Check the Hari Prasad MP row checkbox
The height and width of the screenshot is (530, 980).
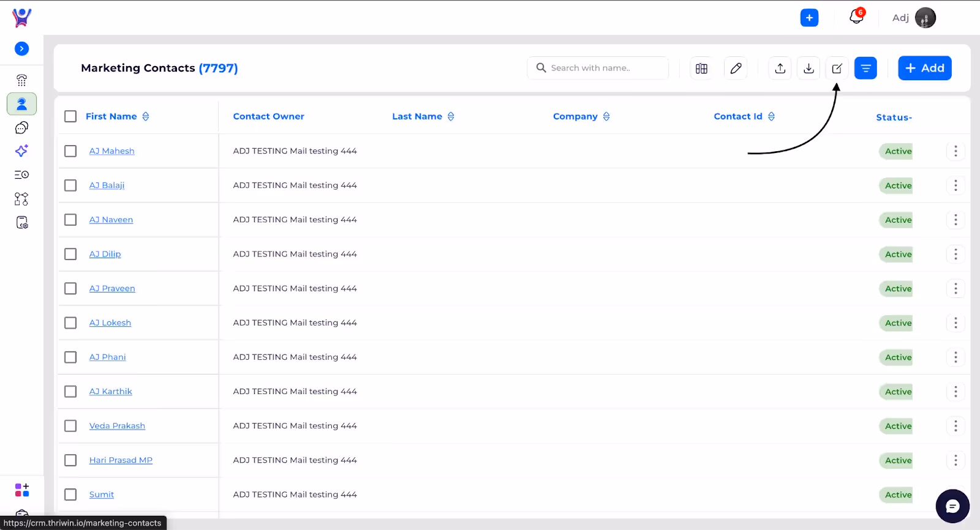point(70,460)
